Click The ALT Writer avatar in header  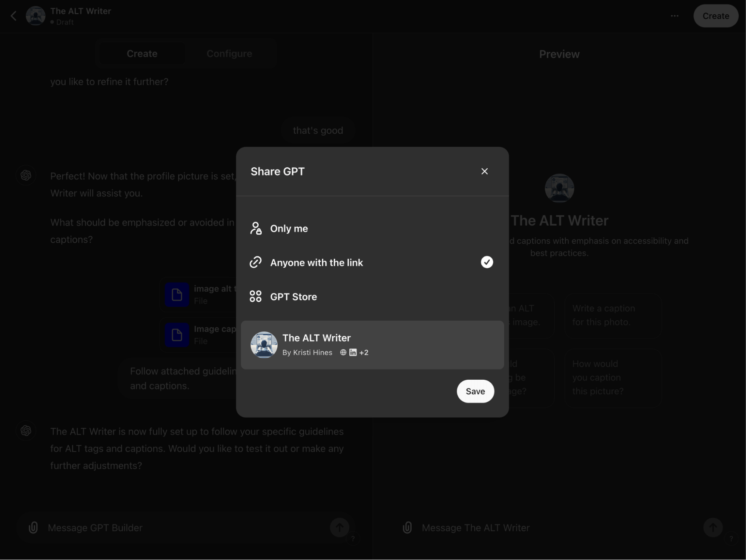click(x=35, y=16)
